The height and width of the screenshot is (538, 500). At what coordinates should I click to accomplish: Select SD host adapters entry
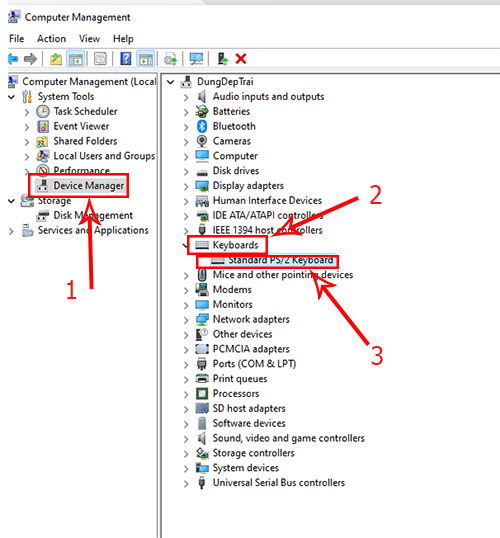249,408
